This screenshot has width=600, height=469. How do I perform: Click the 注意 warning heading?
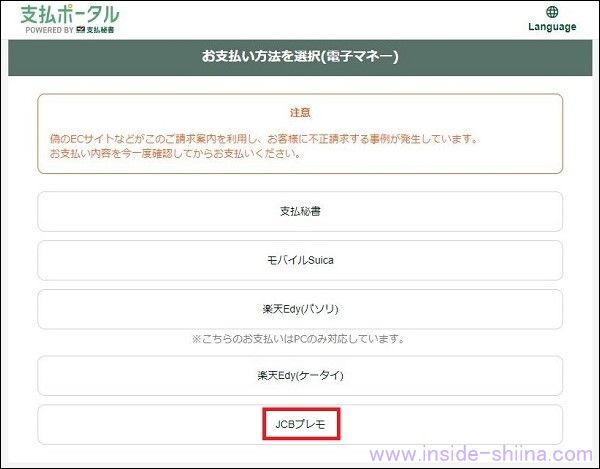coord(300,112)
